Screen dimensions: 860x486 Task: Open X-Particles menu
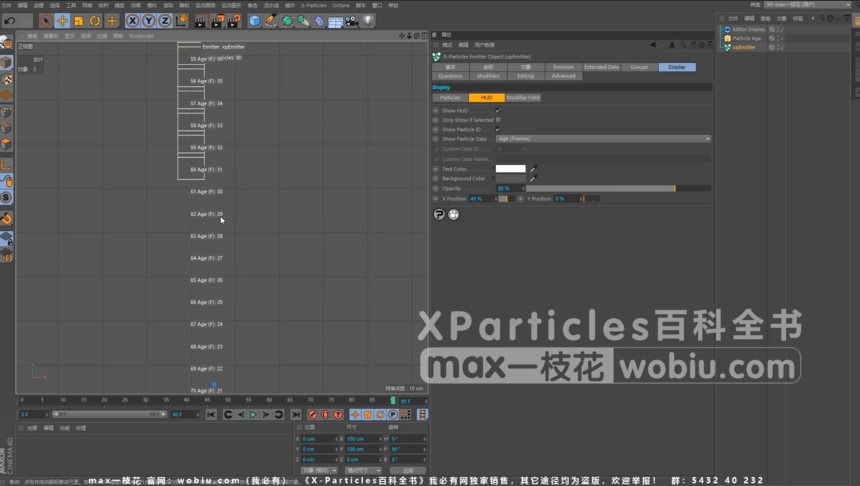[313, 5]
